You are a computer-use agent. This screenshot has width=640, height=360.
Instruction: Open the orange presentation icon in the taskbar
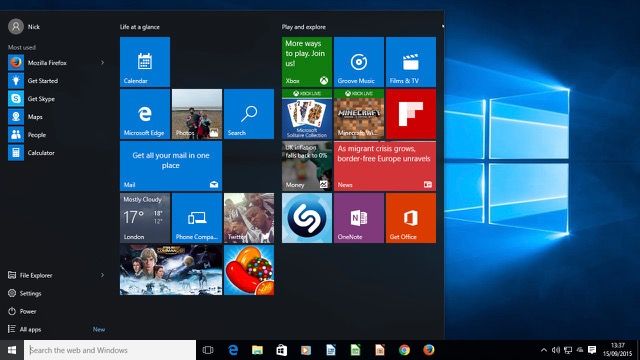point(380,350)
